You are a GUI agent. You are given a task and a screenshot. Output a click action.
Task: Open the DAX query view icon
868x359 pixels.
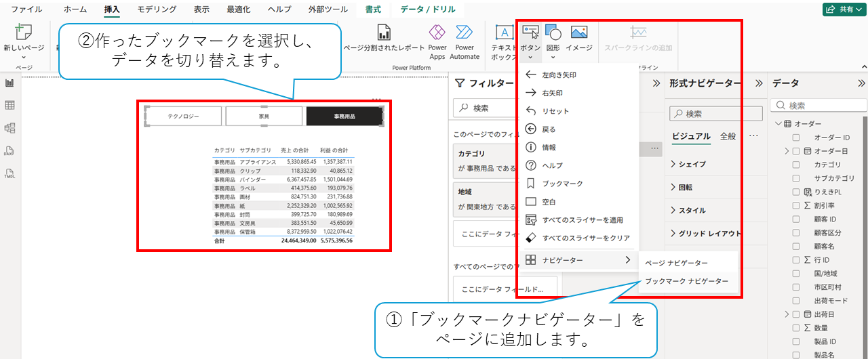[x=9, y=150]
